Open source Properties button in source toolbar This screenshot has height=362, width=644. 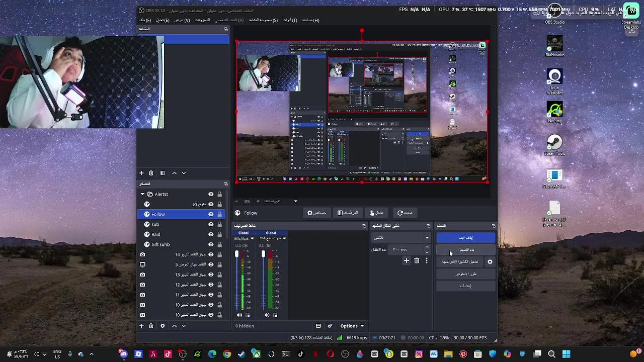pyautogui.click(x=317, y=213)
